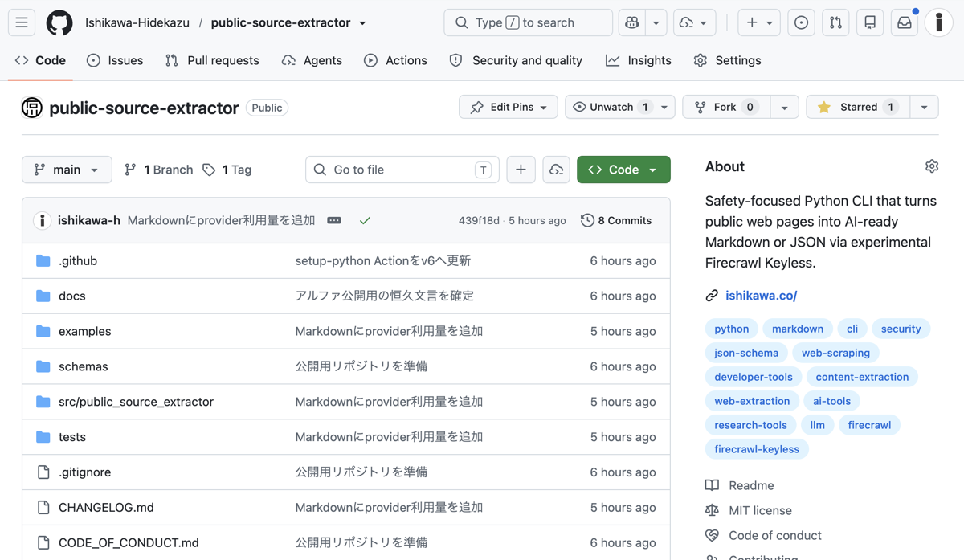964x560 pixels.
Task: Switch to the Actions tab
Action: [395, 60]
